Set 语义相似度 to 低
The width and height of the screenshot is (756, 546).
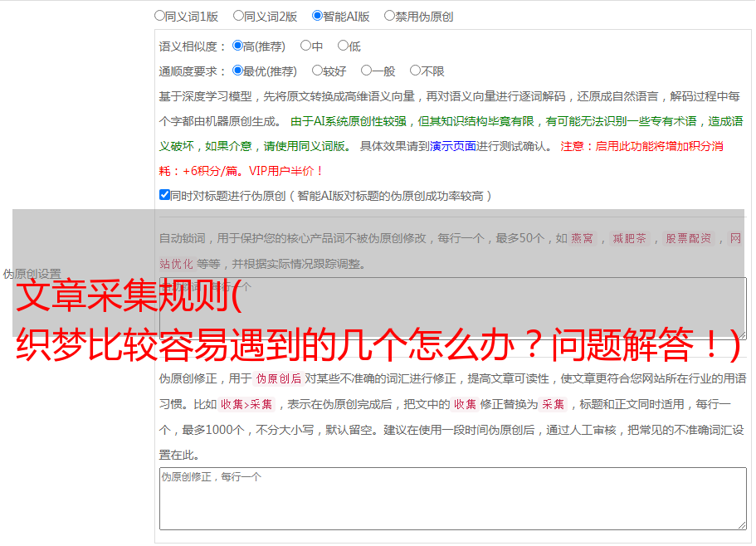click(344, 46)
